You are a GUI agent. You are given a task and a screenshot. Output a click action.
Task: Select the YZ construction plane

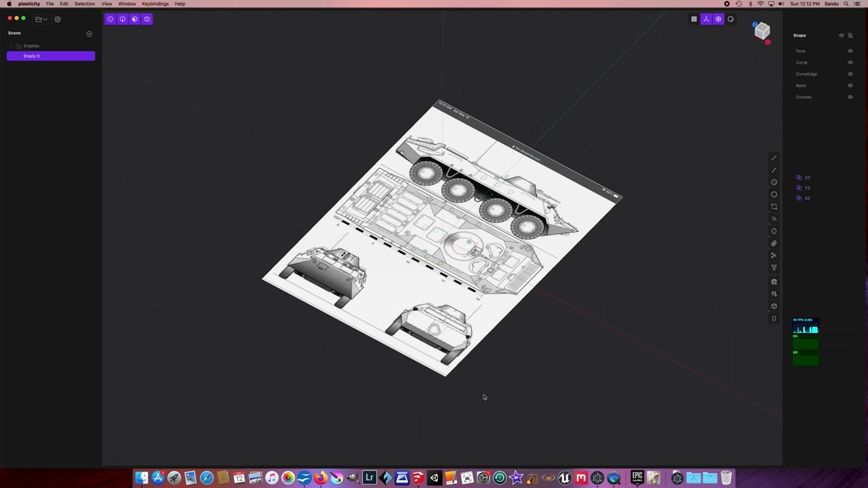(x=804, y=188)
